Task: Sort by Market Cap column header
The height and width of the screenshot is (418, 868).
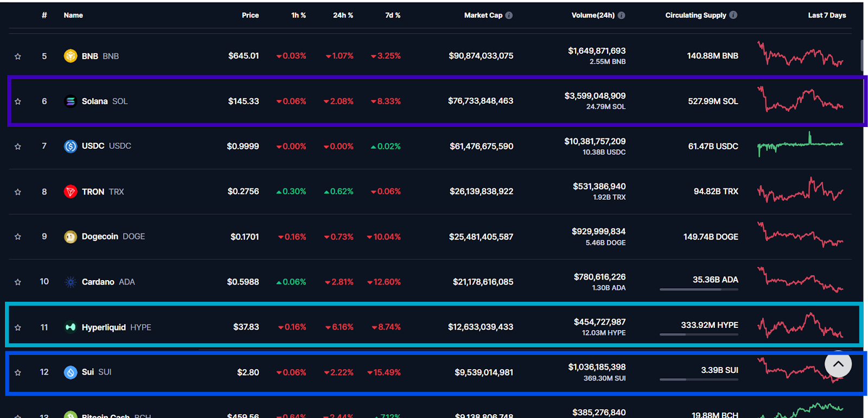Action: [x=483, y=15]
